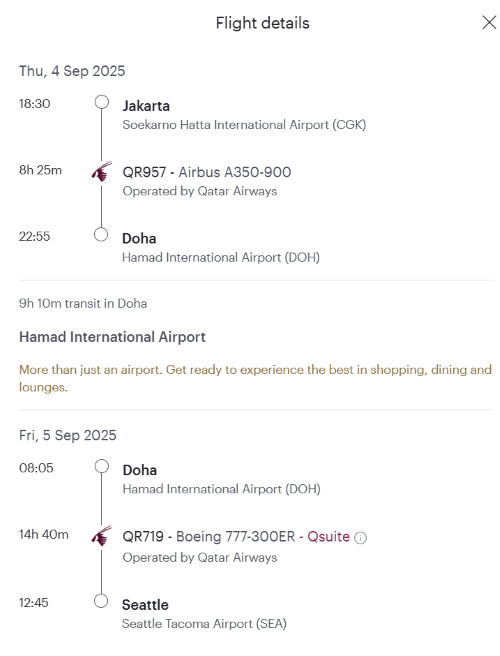This screenshot has width=500, height=656.
Task: Click the Hamad International Airport promo text
Action: [255, 378]
